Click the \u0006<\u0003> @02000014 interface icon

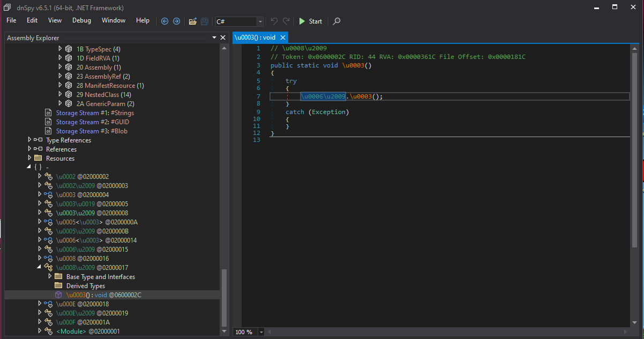coord(48,240)
